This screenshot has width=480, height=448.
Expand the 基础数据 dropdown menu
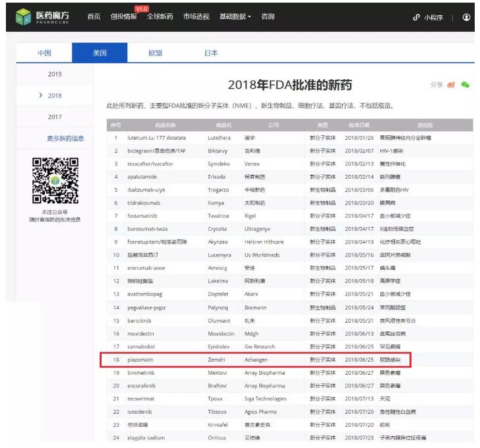[235, 16]
